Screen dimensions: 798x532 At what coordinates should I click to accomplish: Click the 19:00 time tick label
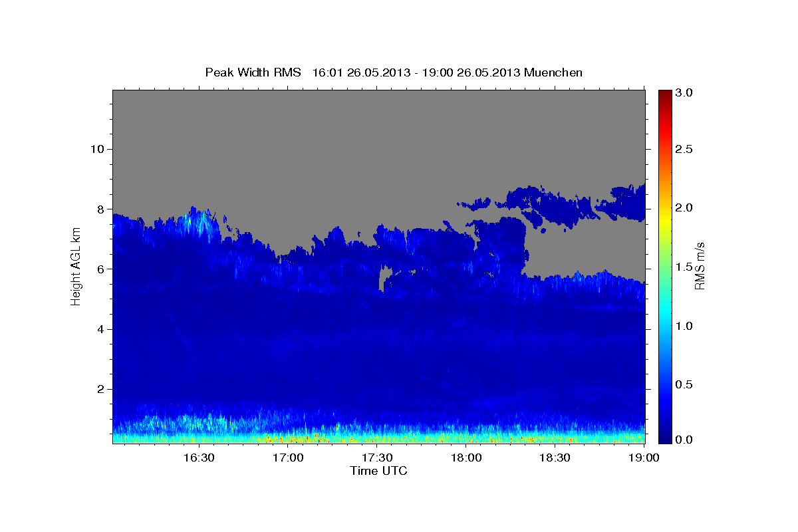[643, 458]
